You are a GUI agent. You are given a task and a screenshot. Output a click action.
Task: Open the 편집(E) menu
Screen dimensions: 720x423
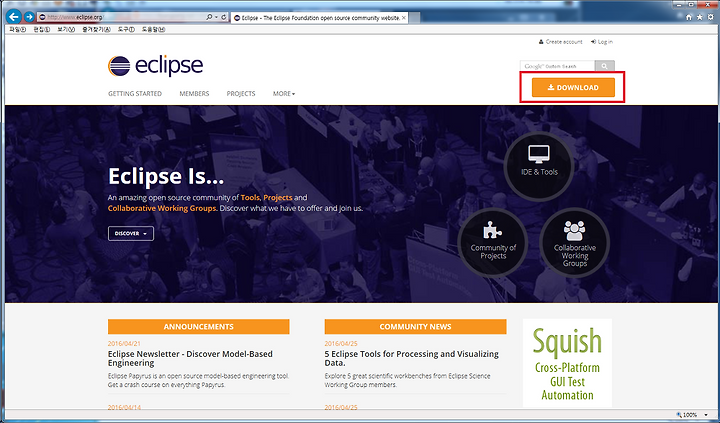[x=42, y=29]
